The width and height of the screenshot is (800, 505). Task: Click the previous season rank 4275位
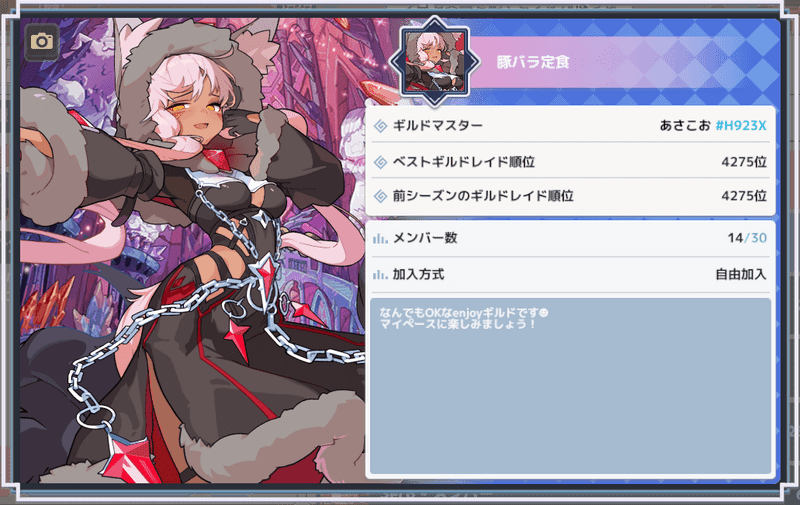744,196
